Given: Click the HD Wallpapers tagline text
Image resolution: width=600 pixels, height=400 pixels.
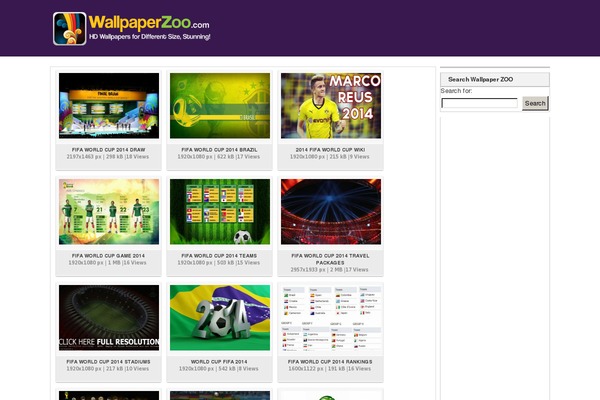Looking at the screenshot, I should (150, 37).
